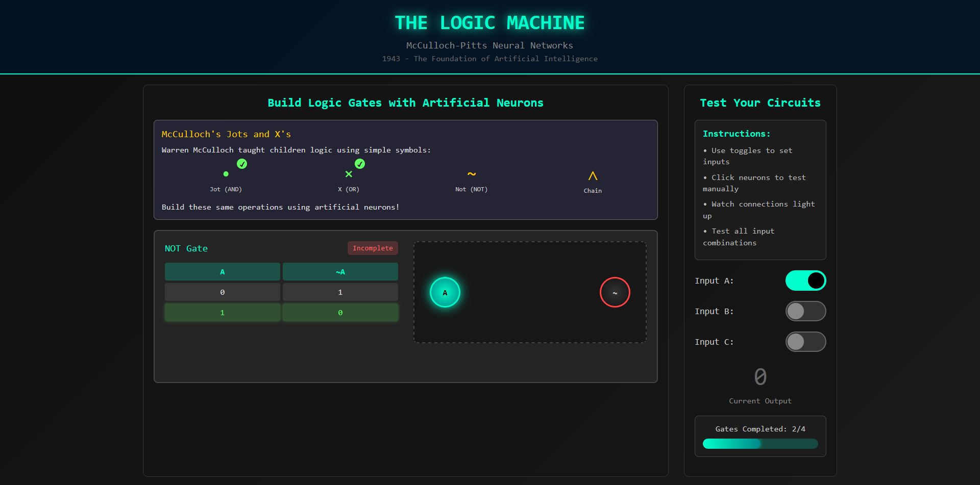The height and width of the screenshot is (485, 980).
Task: Click the "Current Output" label
Action: click(761, 401)
